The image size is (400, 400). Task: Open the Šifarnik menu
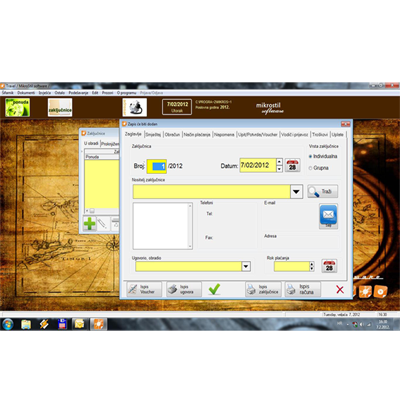7,93
